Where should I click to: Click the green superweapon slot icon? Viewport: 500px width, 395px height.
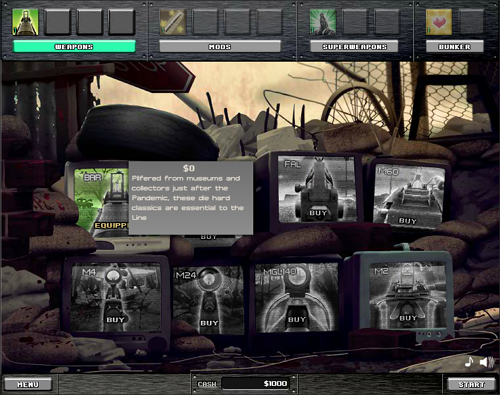[323, 22]
